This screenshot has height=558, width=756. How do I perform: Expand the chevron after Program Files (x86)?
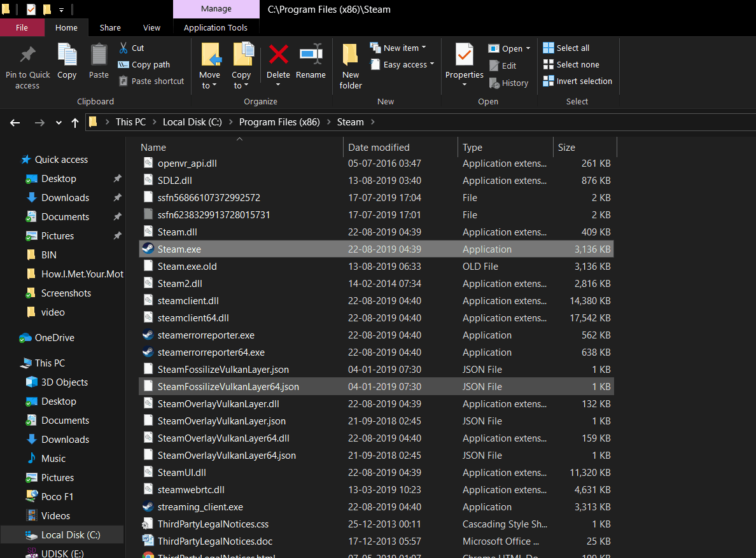click(x=328, y=122)
